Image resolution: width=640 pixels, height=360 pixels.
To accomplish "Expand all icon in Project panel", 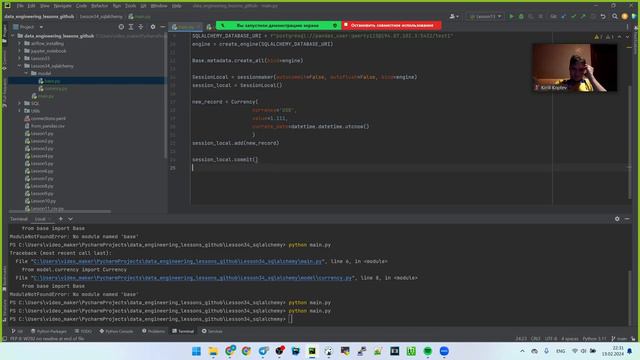I will point(131,27).
